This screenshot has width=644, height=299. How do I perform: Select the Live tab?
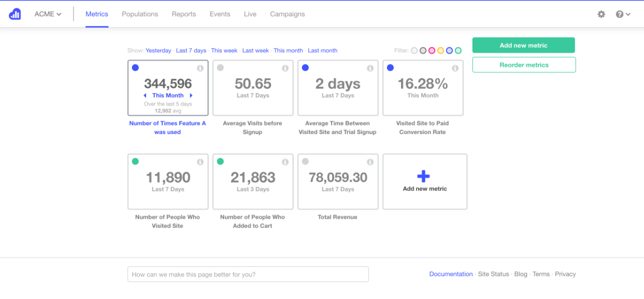point(250,14)
